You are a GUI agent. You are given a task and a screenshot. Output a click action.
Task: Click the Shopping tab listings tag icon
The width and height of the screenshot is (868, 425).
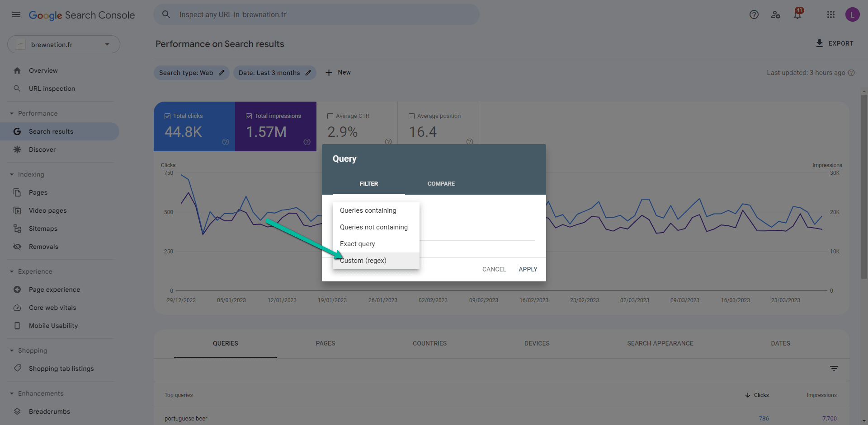pyautogui.click(x=17, y=368)
